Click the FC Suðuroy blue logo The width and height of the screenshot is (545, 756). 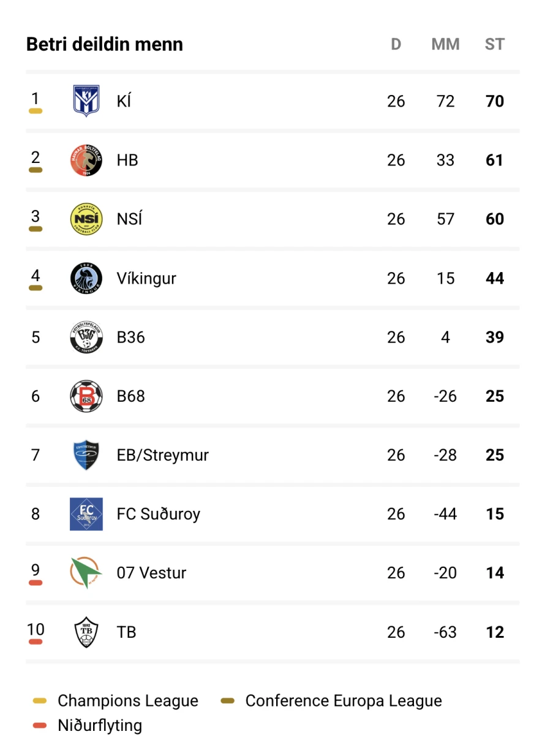point(86,514)
